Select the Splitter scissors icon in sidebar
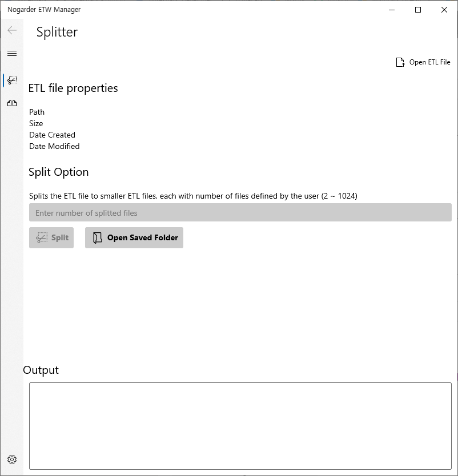The width and height of the screenshot is (458, 476). click(12, 80)
